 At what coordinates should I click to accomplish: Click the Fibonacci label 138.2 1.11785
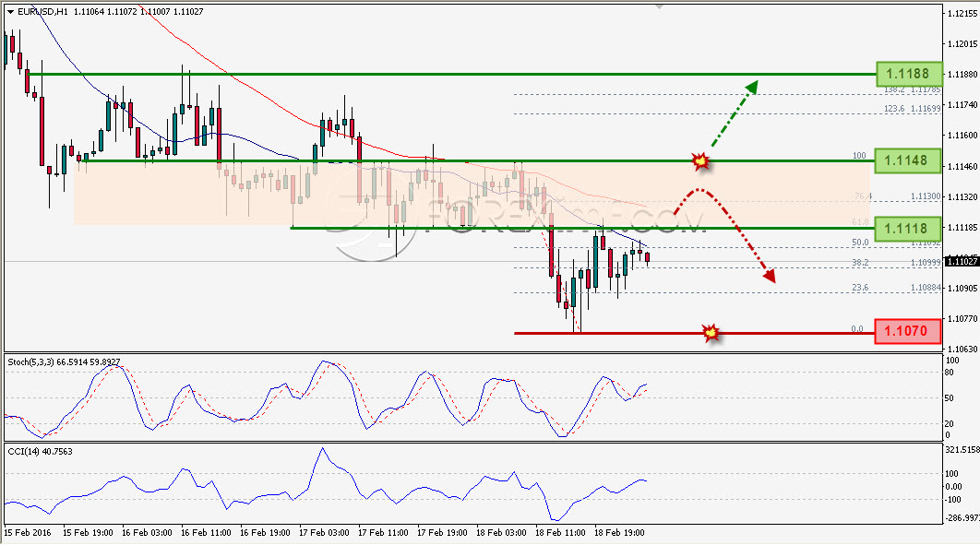pyautogui.click(x=913, y=89)
